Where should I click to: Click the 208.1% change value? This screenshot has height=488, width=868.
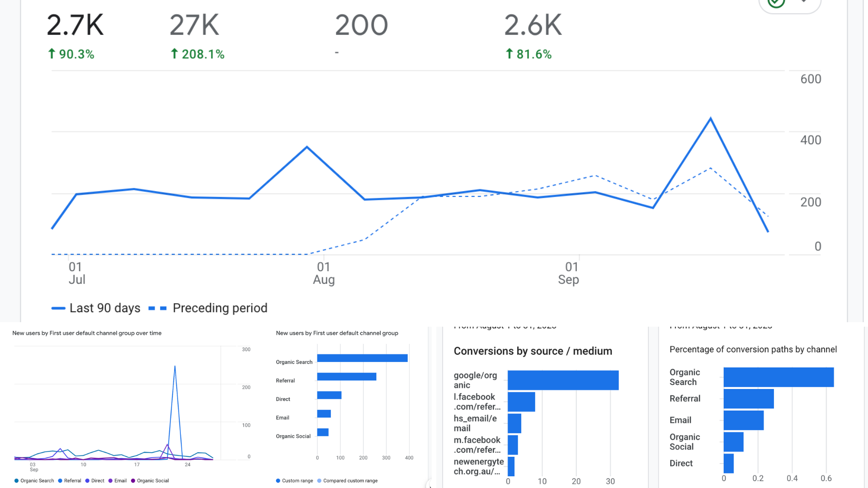click(x=203, y=54)
